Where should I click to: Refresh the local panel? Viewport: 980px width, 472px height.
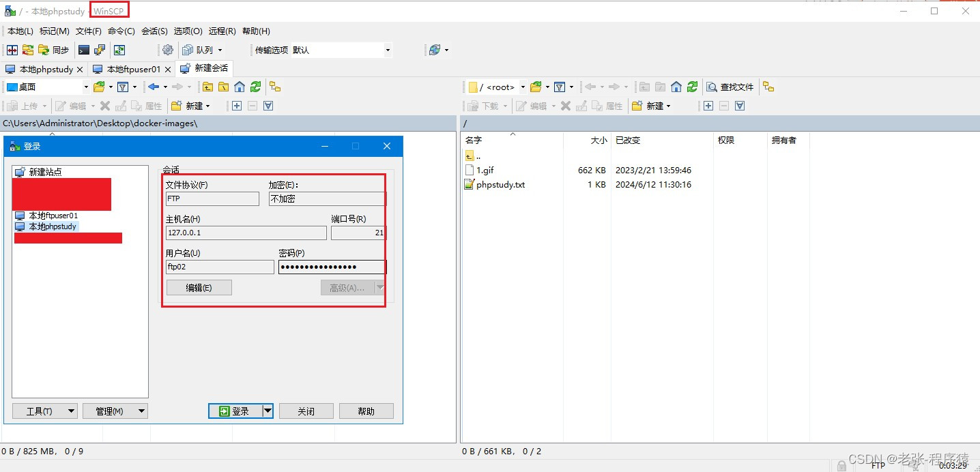coord(255,87)
